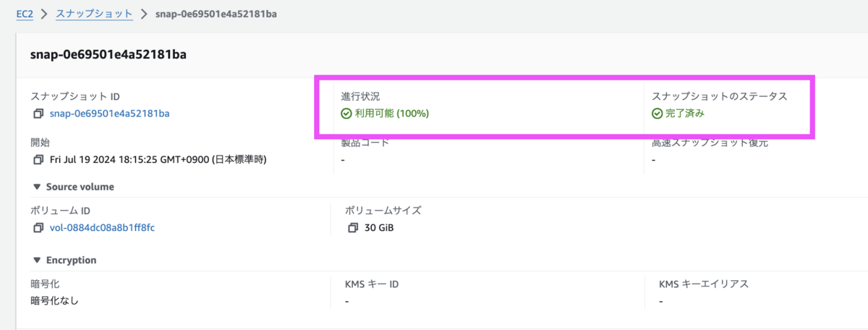Image resolution: width=868 pixels, height=330 pixels.
Task: Click the green check icon beside 完了済み
Action: point(657,114)
